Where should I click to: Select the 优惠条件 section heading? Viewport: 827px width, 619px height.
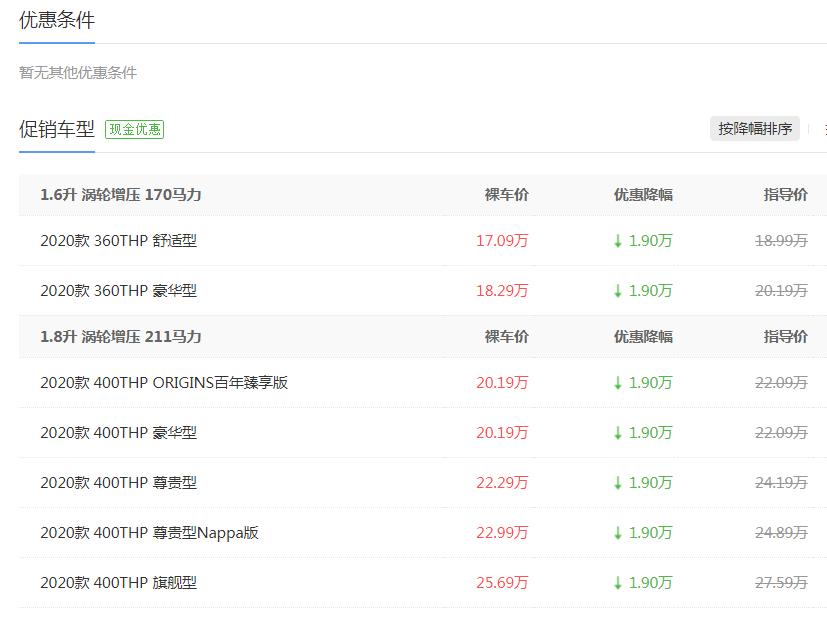(x=57, y=20)
